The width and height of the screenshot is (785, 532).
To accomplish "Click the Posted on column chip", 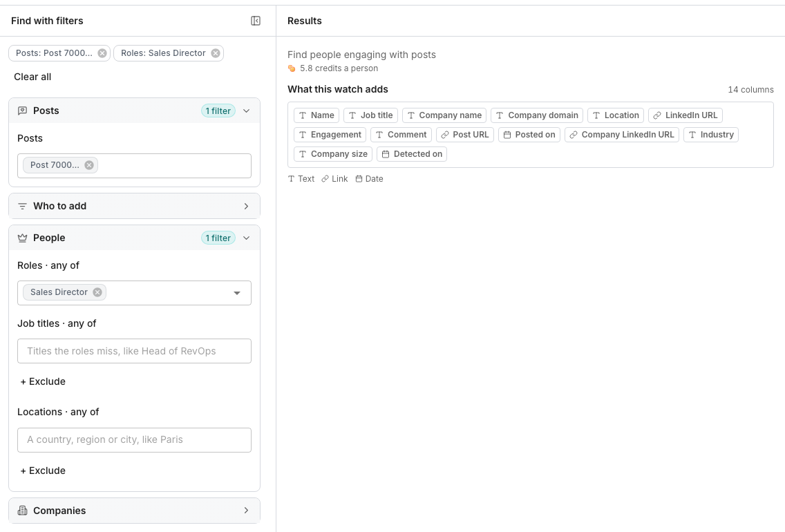I will tap(529, 135).
